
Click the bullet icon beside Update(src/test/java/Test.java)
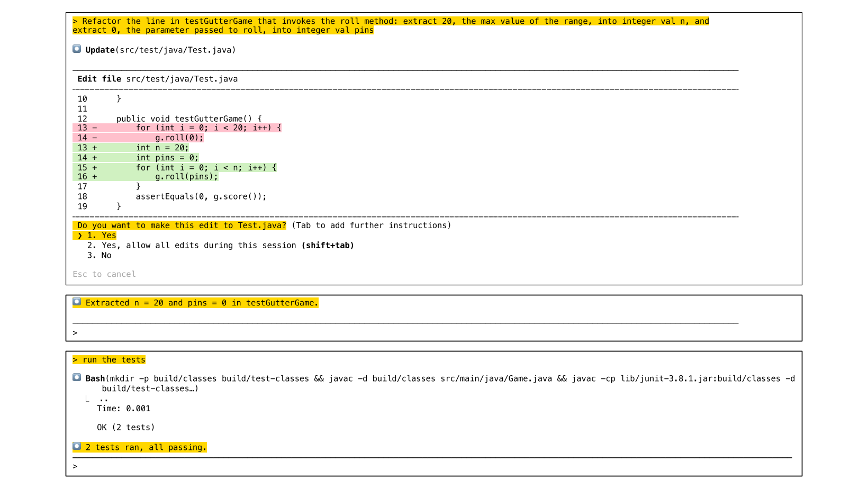pos(77,49)
